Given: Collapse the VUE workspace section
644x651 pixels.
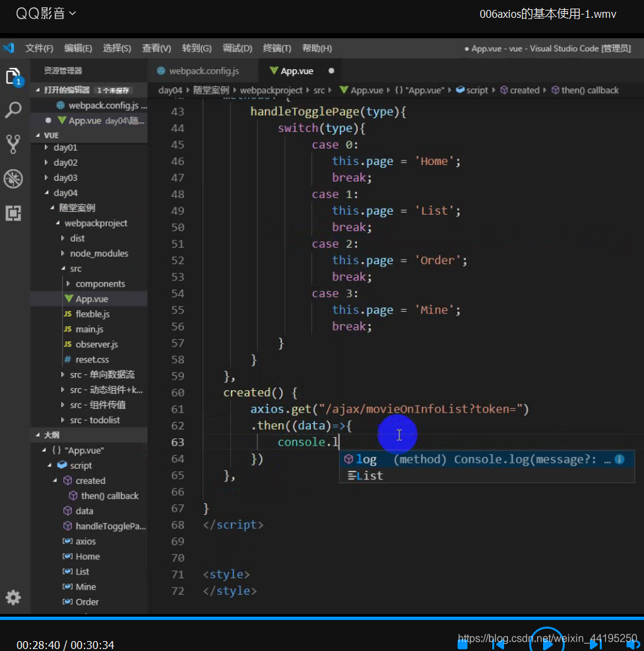Looking at the screenshot, I should click(x=89, y=135).
